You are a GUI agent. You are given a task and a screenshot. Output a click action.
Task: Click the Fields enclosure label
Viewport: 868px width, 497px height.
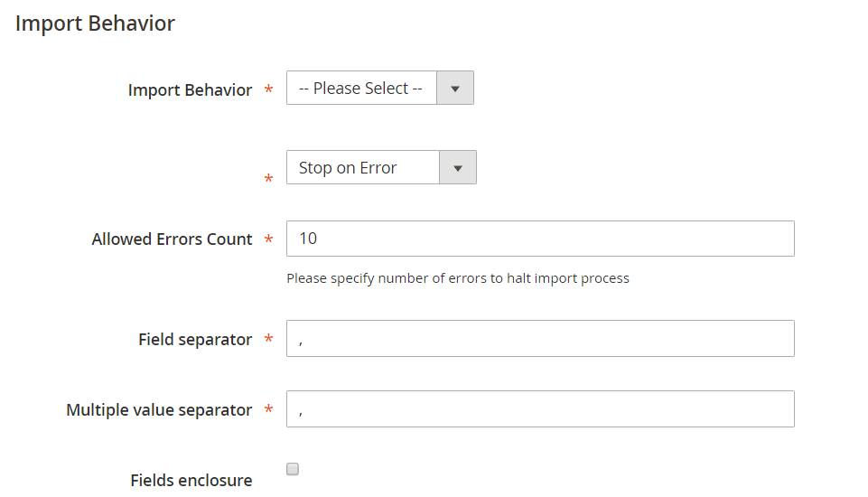click(x=191, y=481)
